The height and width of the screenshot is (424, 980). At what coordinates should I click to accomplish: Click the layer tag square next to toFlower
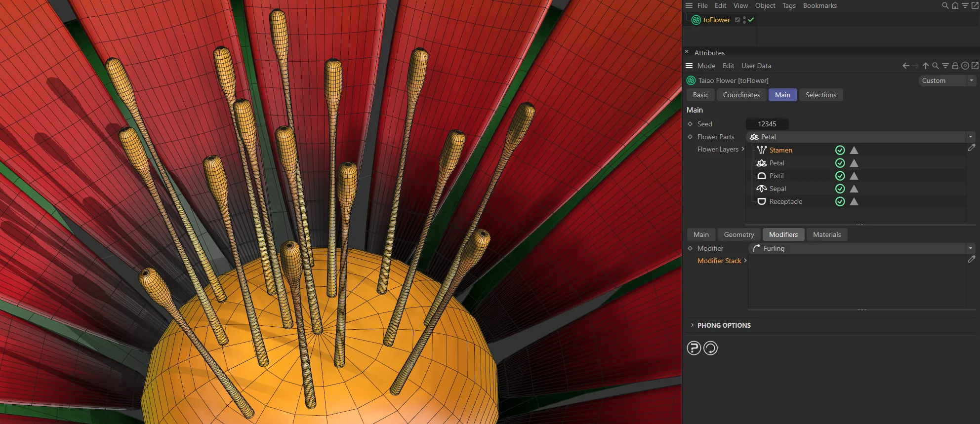pos(737,20)
